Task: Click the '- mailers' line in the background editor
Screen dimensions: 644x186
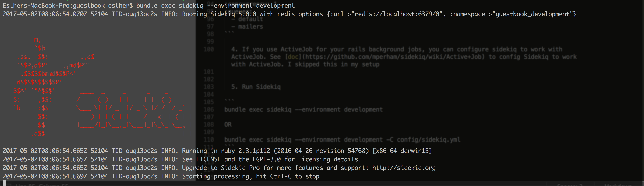Action: click(247, 27)
